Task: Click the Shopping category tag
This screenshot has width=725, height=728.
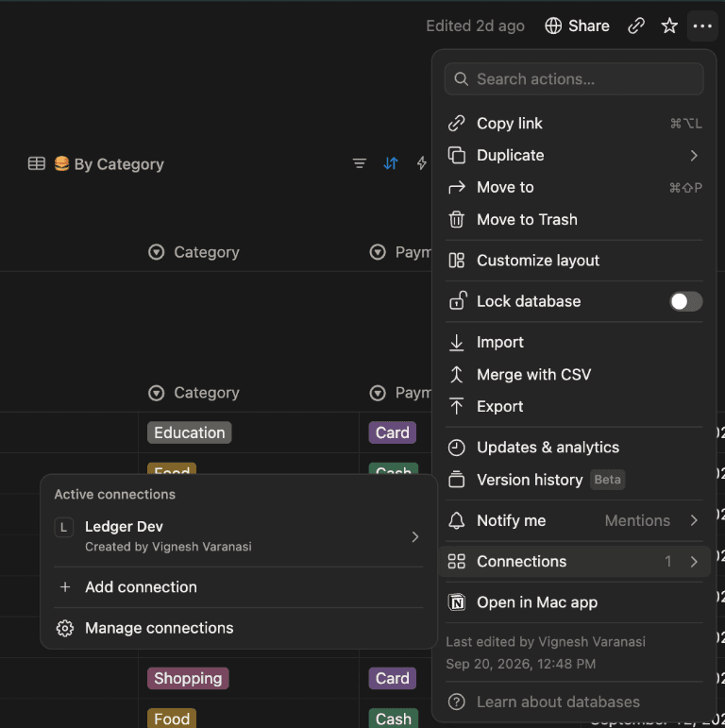Action: coord(188,678)
